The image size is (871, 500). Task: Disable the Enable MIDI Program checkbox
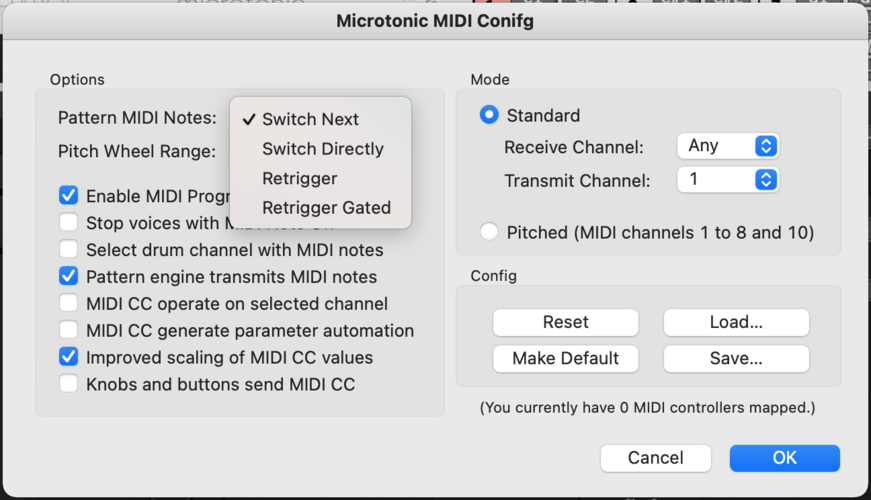pos(69,196)
